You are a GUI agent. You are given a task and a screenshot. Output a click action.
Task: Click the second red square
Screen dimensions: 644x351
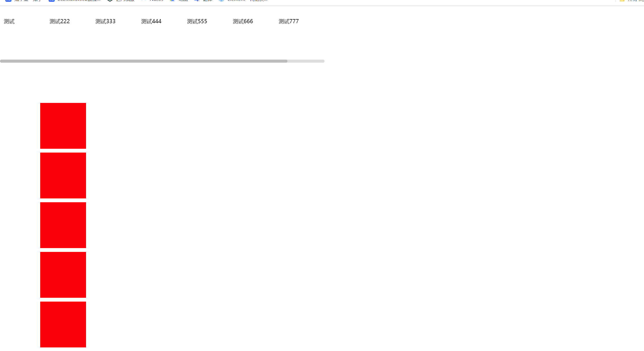[63, 175]
